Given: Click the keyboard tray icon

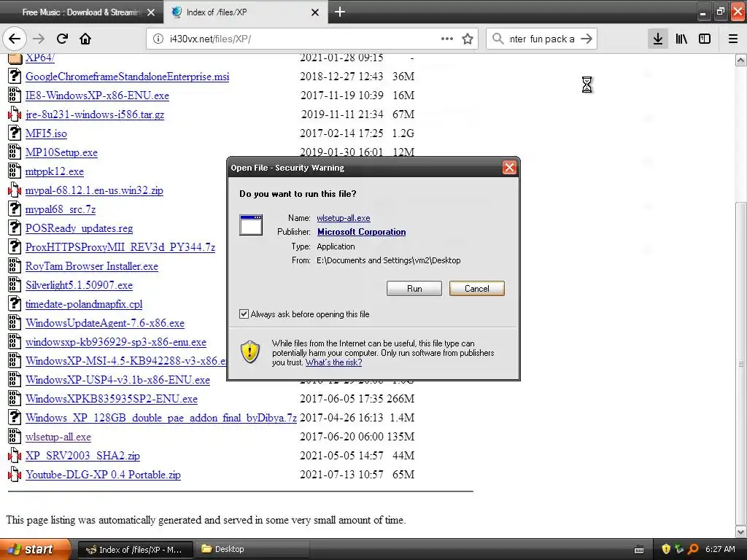Looking at the screenshot, I should (x=639, y=550).
